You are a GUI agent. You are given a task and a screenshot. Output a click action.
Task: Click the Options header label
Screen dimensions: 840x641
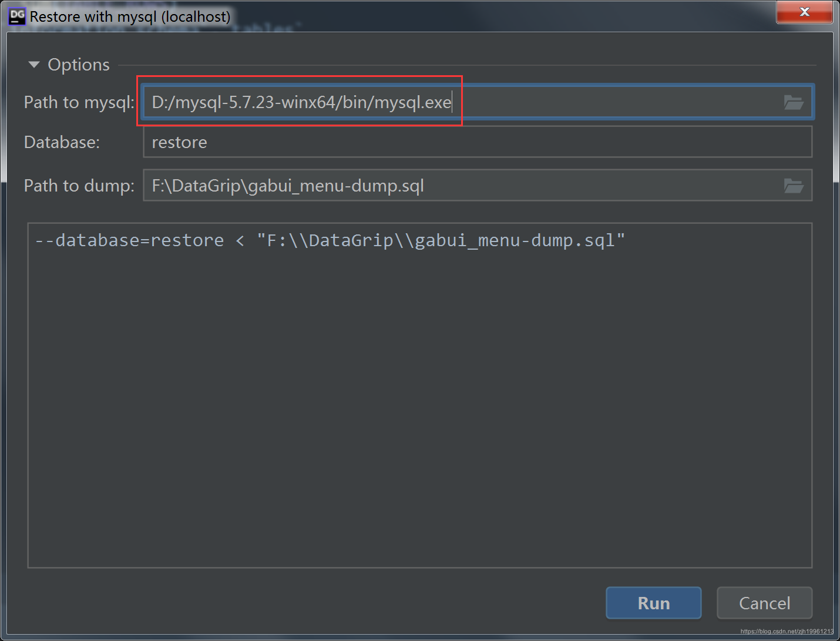pyautogui.click(x=78, y=64)
